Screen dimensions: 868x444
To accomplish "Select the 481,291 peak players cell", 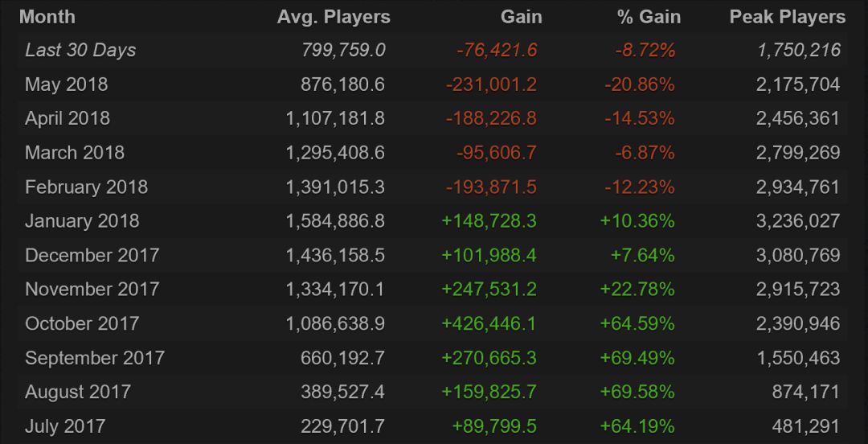I will pos(799,426).
